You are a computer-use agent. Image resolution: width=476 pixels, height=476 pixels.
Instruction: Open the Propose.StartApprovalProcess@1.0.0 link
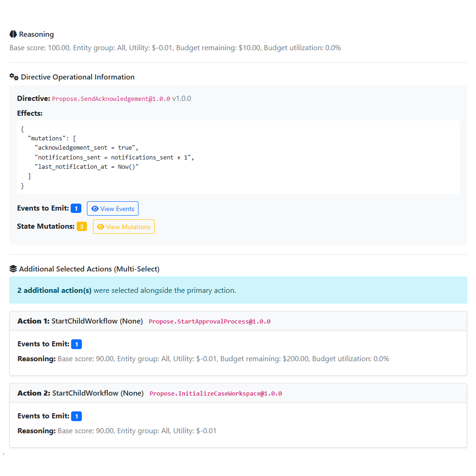click(209, 321)
